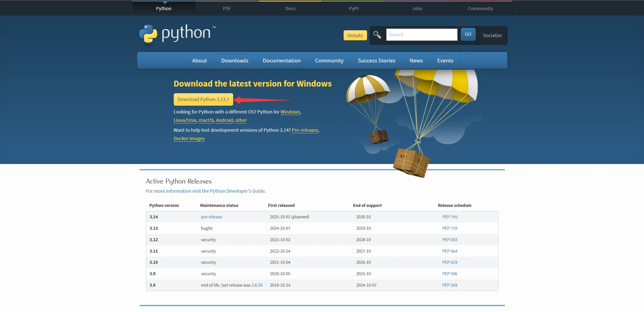
Task: Open the Docker images link
Action: click(x=189, y=138)
